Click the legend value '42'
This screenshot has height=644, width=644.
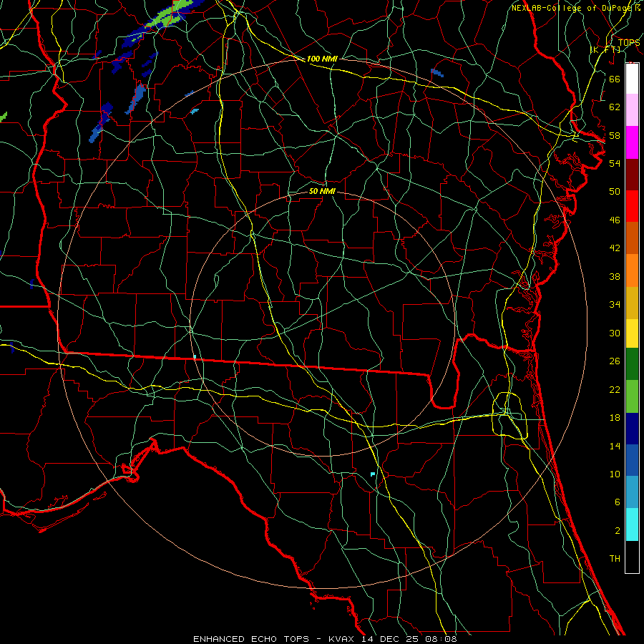(615, 248)
